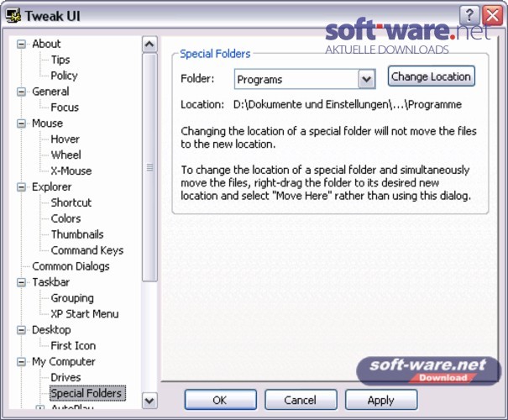This screenshot has width=508, height=420.
Task: Open the Colors settings
Action: click(x=65, y=218)
